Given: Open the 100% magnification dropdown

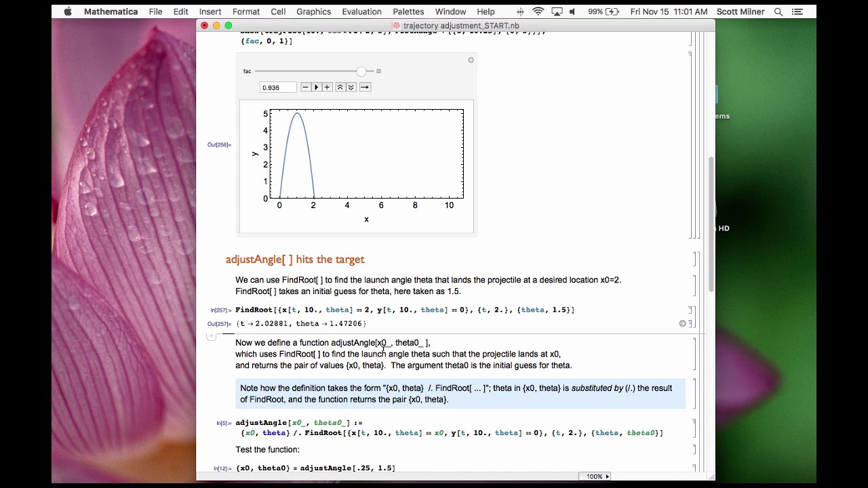Looking at the screenshot, I should tap(595, 476).
